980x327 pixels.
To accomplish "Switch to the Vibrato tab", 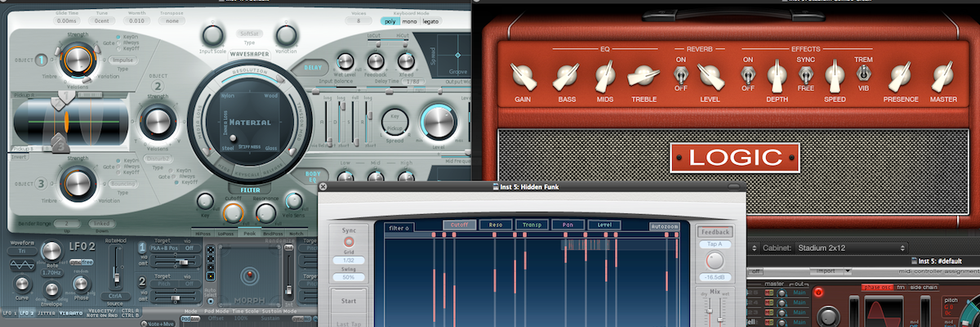I will tap(71, 313).
